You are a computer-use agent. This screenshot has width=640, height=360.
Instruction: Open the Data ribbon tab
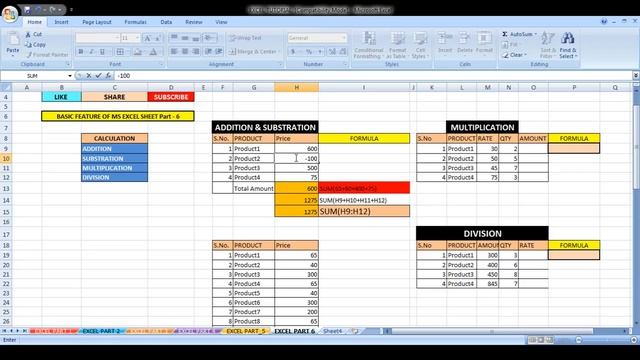[x=166, y=22]
